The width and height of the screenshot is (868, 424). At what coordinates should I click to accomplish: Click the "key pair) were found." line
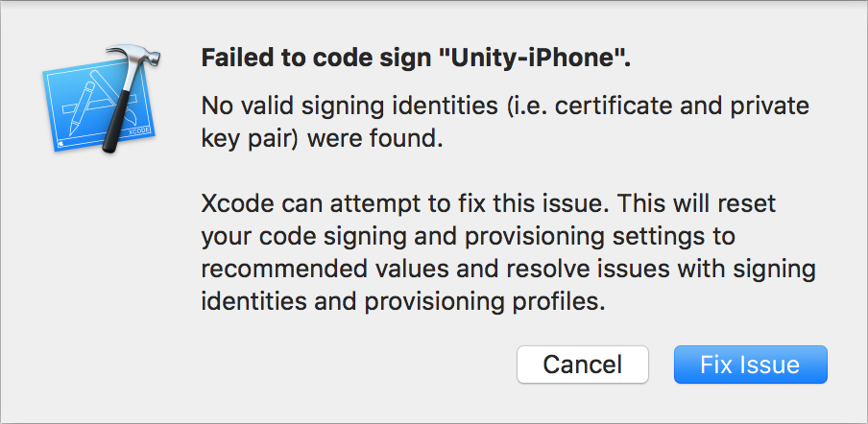click(x=323, y=139)
